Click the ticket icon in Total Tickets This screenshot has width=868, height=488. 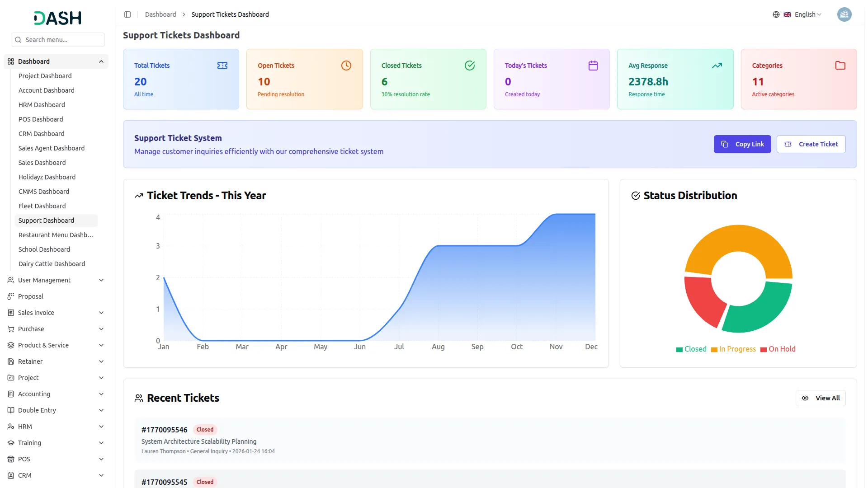click(222, 66)
